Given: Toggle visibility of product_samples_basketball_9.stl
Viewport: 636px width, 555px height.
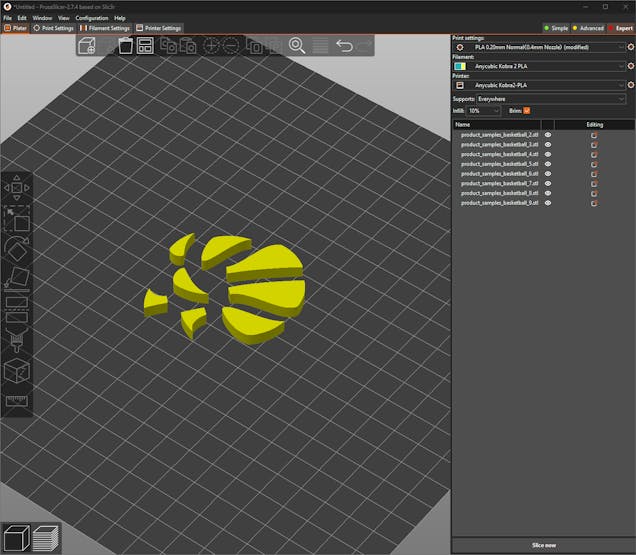Looking at the screenshot, I should (x=548, y=203).
